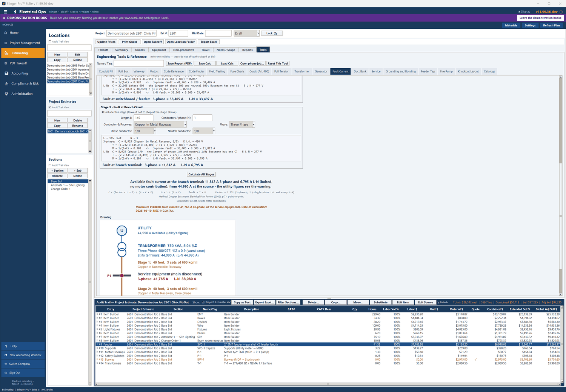The width and height of the screenshot is (566, 392).
Task: Select the Transformer tool tab
Action: pyautogui.click(x=302, y=71)
